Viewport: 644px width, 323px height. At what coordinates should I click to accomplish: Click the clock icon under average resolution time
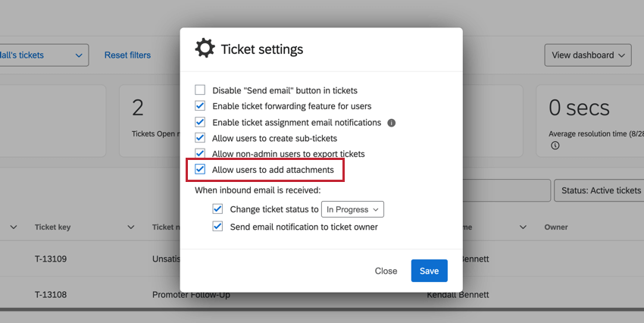click(x=555, y=145)
